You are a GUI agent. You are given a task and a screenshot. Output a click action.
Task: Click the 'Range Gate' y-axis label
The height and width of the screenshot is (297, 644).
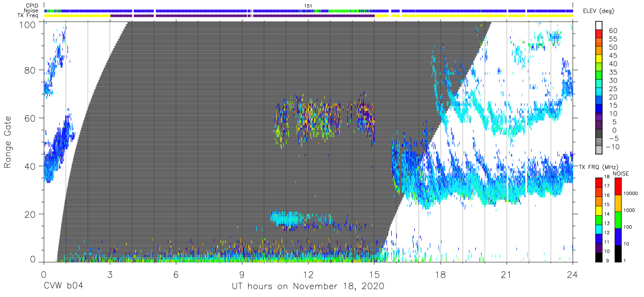(x=8, y=141)
